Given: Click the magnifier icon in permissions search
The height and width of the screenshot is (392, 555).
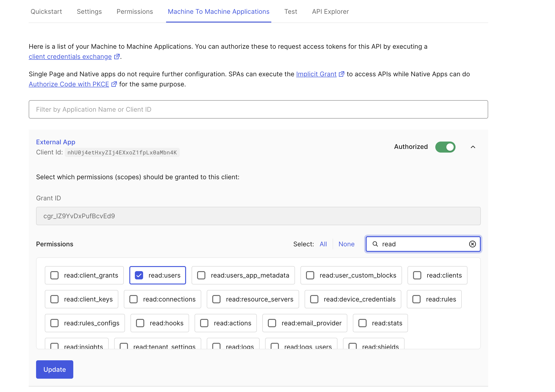Looking at the screenshot, I should click(x=375, y=244).
